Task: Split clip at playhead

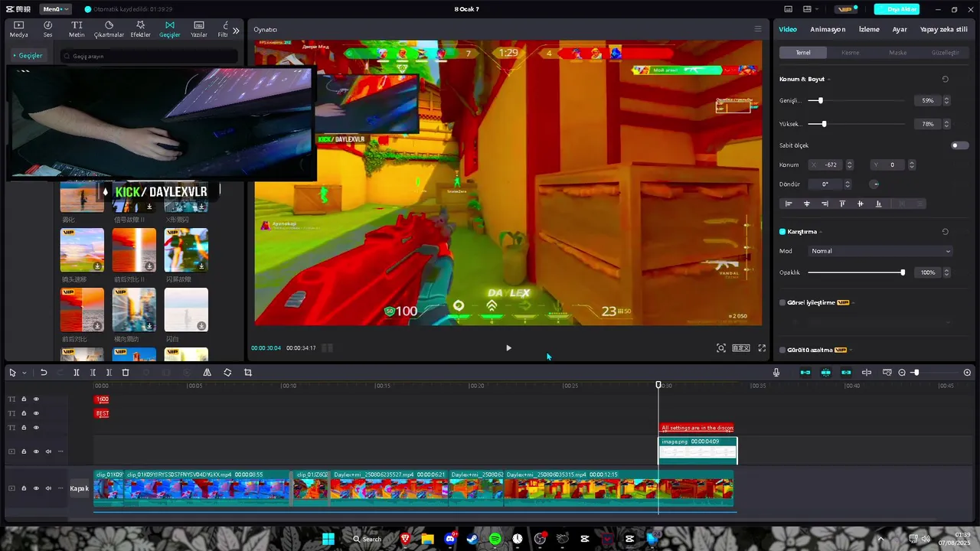Action: [76, 373]
